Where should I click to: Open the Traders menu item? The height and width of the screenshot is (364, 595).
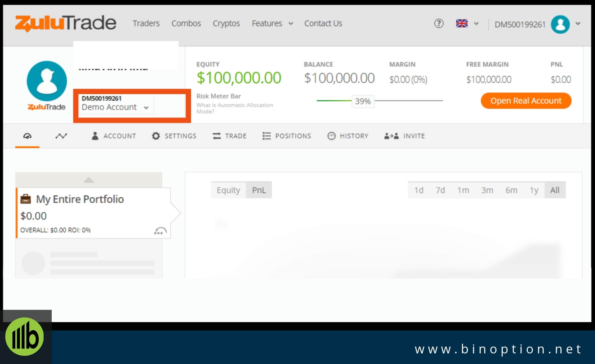(146, 24)
